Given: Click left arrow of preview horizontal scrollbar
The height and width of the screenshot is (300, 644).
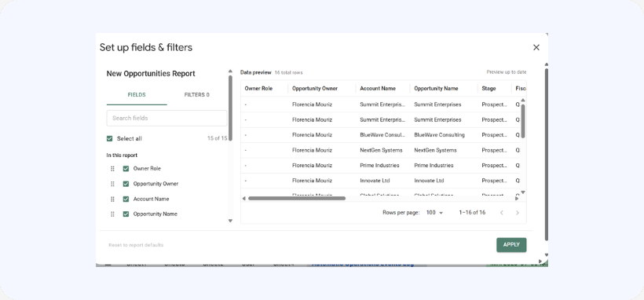Looking at the screenshot, I should (x=244, y=199).
